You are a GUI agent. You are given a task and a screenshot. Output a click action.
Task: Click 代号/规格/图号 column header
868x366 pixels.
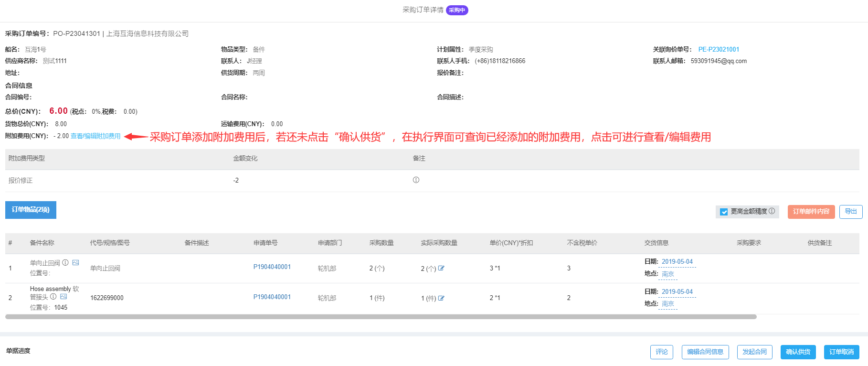point(110,243)
